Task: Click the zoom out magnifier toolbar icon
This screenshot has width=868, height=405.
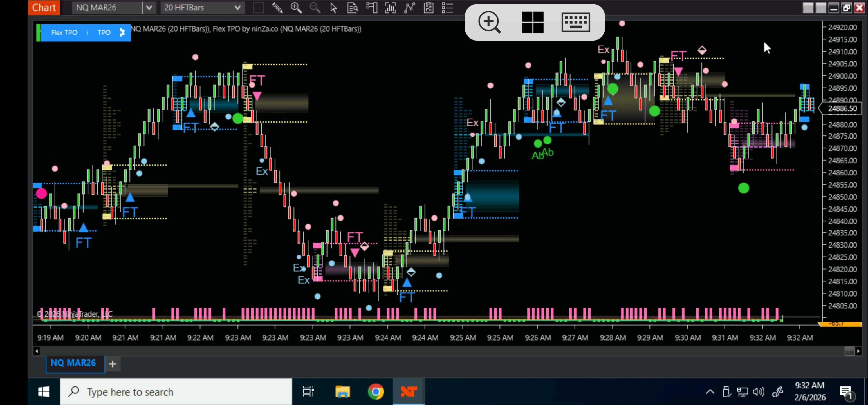Action: [x=315, y=7]
